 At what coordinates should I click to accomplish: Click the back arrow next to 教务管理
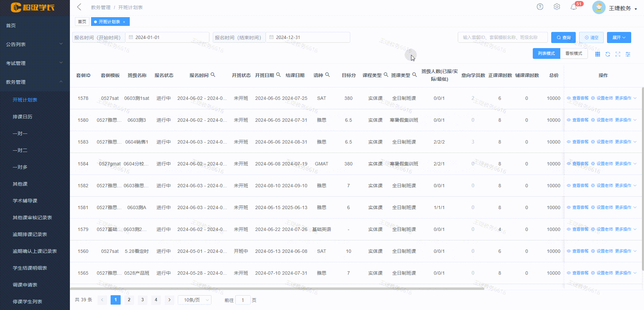pos(79,7)
